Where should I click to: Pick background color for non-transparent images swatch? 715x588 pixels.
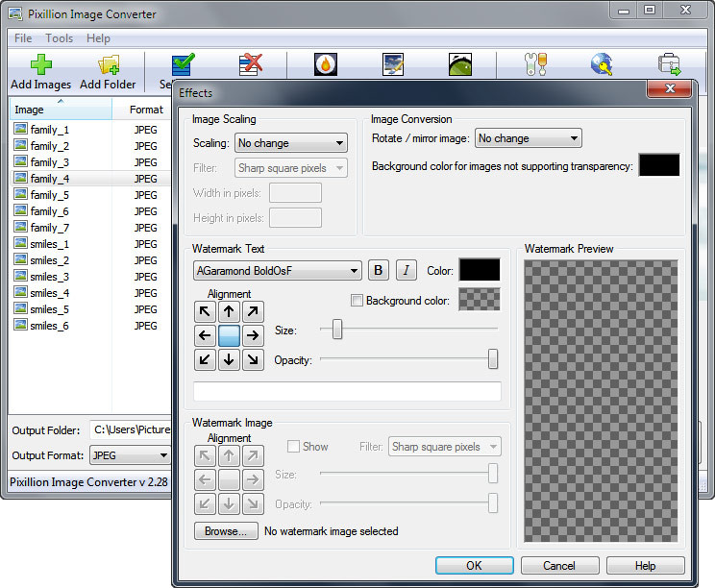pyautogui.click(x=659, y=165)
